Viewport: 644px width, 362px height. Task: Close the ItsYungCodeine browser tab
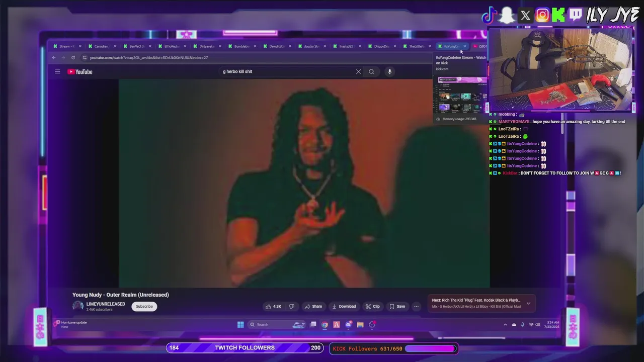pyautogui.click(x=464, y=46)
